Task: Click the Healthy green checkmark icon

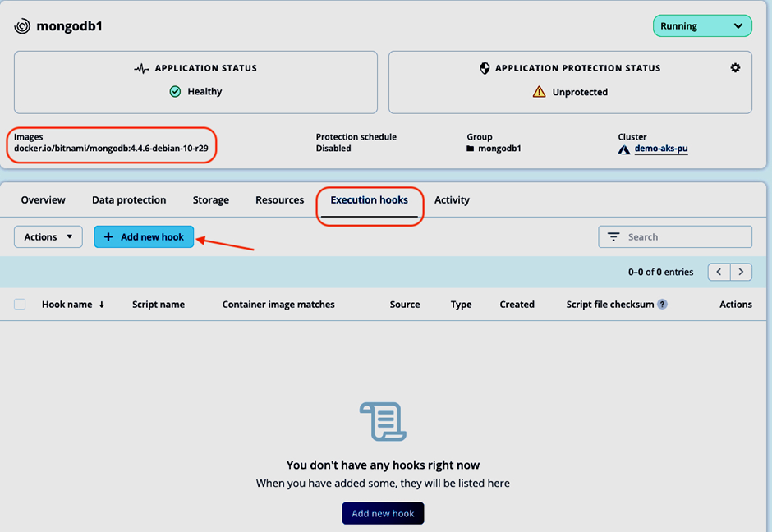Action: 175,91
